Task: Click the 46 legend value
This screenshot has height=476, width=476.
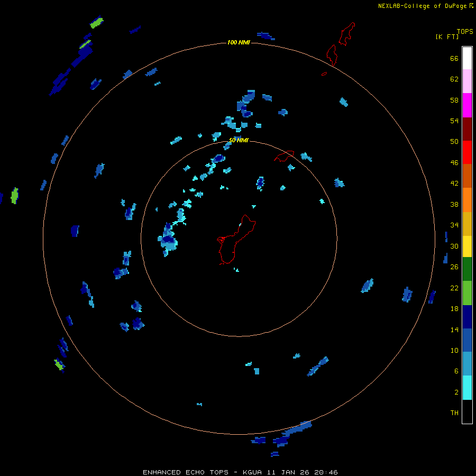Action: [454, 162]
